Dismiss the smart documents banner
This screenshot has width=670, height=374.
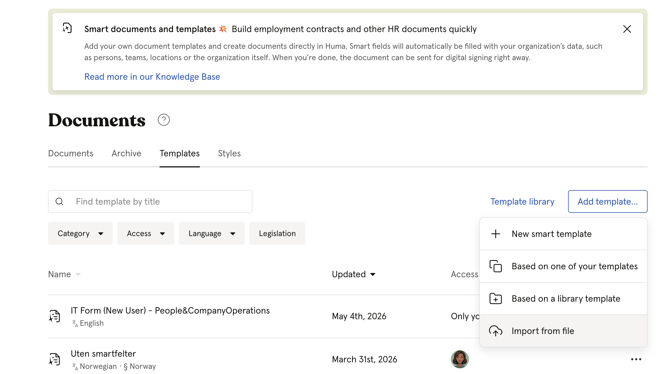coord(627,29)
